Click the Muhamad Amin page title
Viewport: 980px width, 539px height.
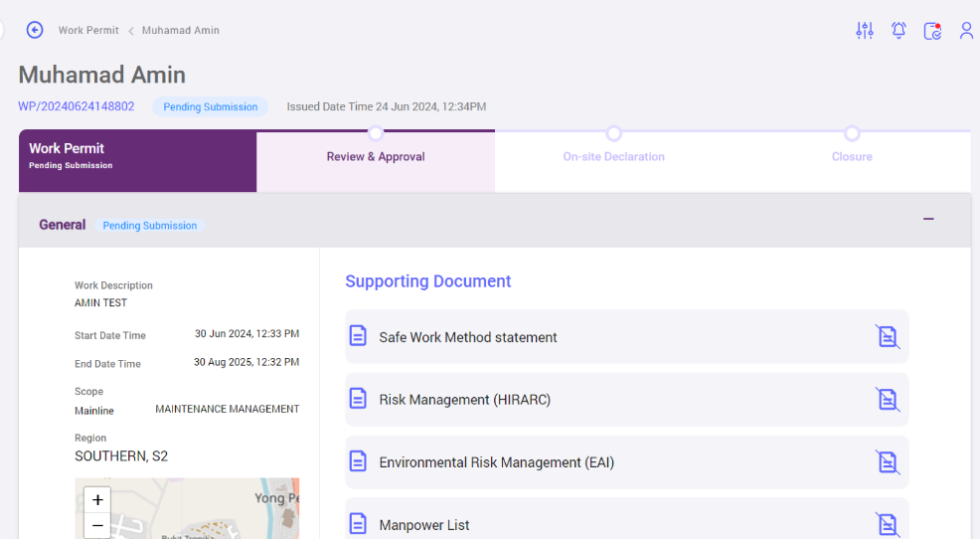click(101, 75)
